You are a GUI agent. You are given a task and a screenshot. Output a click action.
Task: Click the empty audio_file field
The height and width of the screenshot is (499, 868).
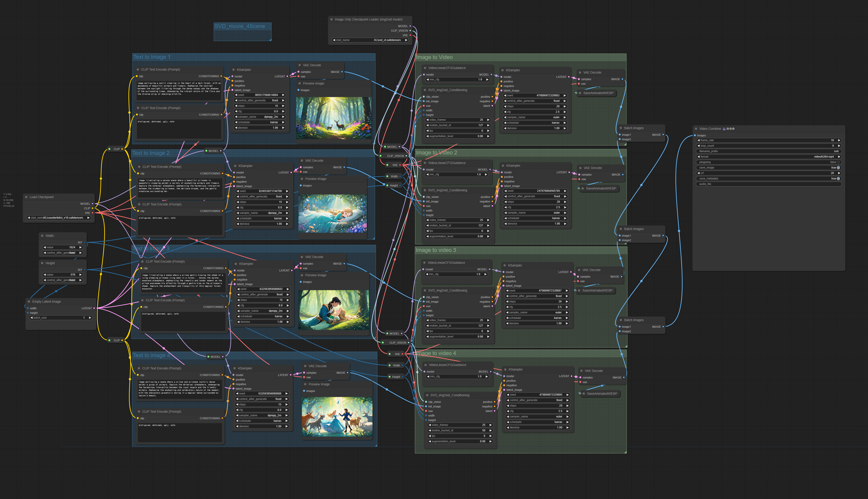click(x=769, y=184)
